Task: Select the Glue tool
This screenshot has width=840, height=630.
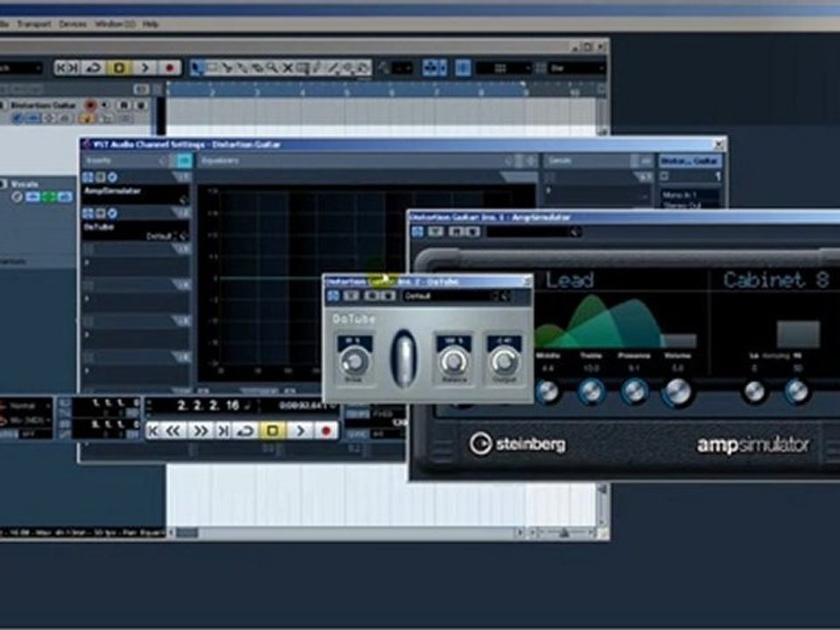Action: click(242, 68)
